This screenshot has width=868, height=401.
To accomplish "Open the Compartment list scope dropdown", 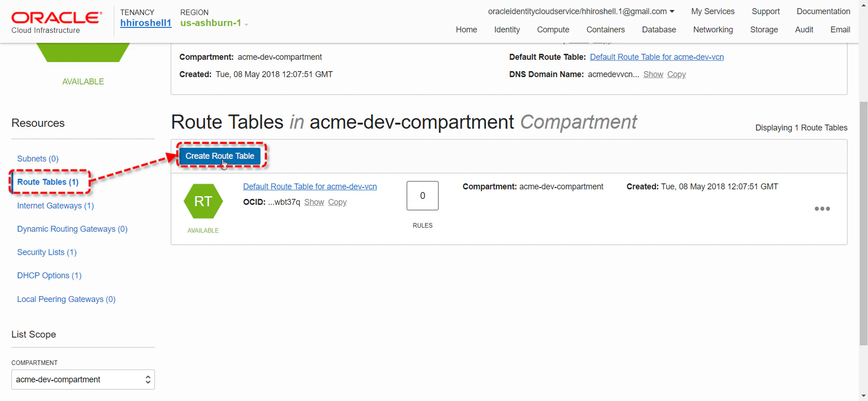I will pyautogui.click(x=83, y=379).
